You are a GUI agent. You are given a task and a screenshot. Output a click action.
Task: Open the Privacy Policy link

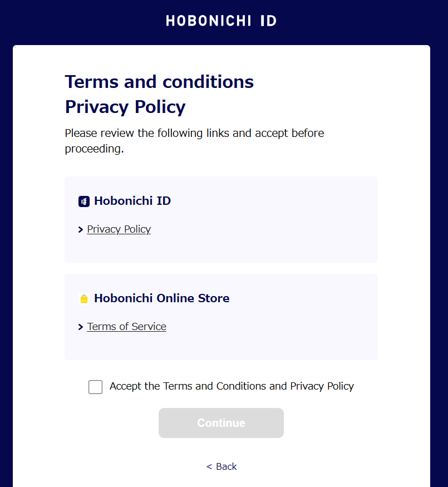coord(119,229)
